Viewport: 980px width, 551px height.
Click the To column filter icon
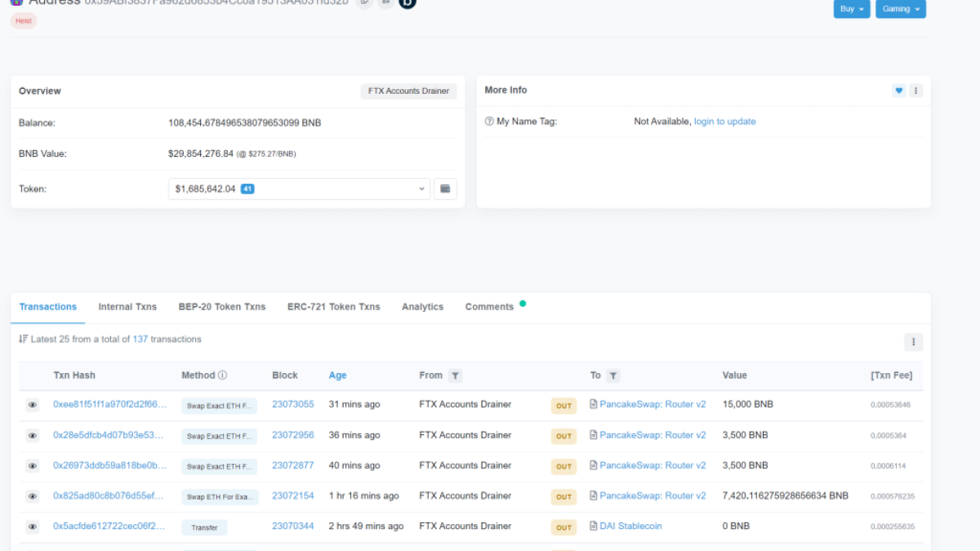(x=613, y=375)
